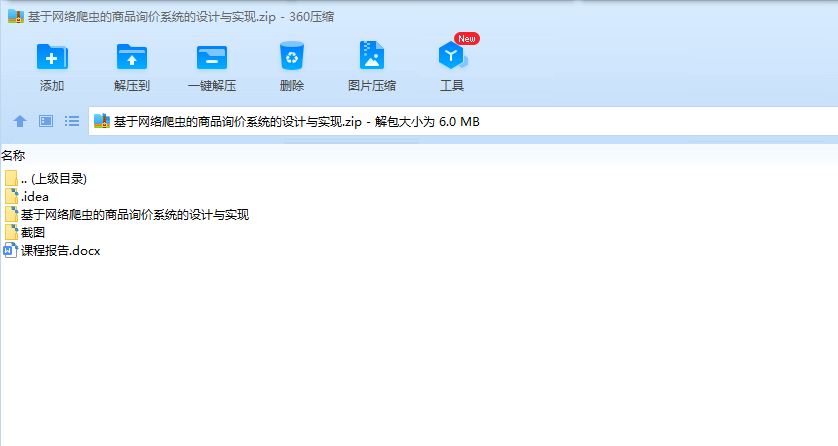Select the 截图 folder
The width and height of the screenshot is (838, 446).
click(25, 232)
